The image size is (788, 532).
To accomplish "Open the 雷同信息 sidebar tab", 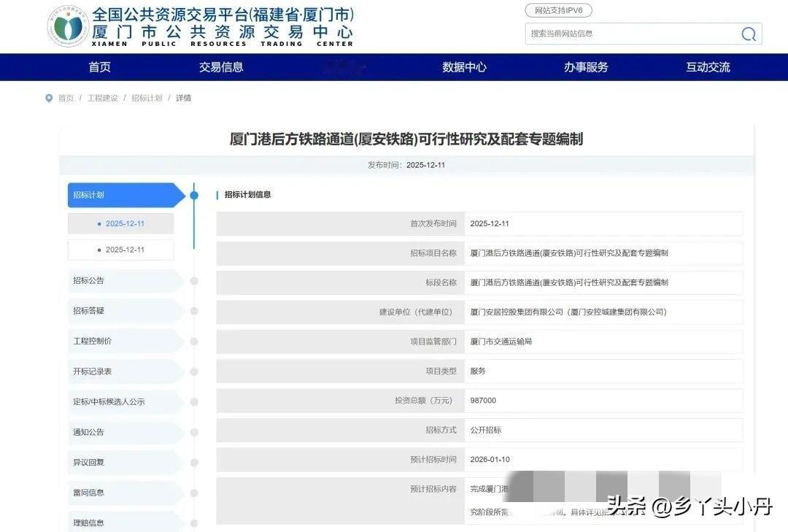I will [126, 493].
